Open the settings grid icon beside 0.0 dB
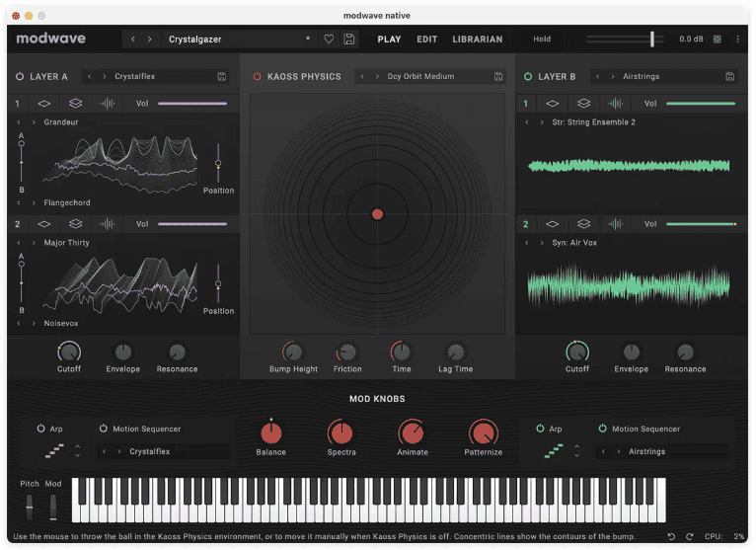The image size is (756, 550). (x=718, y=39)
